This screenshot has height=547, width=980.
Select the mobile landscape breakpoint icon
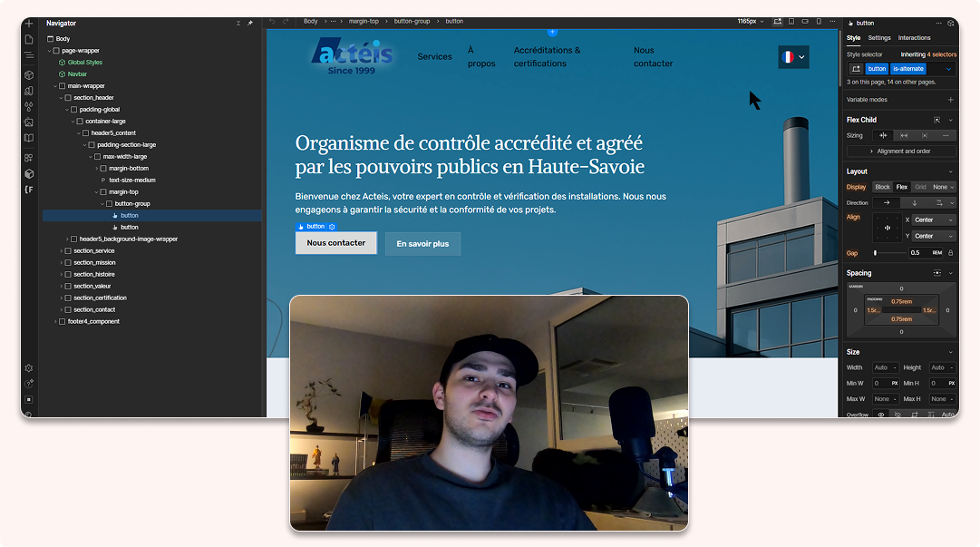[805, 21]
